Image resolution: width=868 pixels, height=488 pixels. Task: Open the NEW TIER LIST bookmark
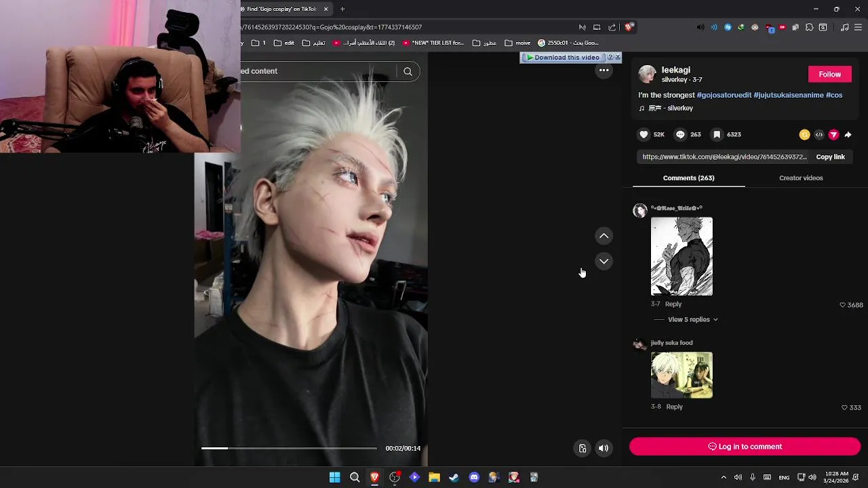433,43
